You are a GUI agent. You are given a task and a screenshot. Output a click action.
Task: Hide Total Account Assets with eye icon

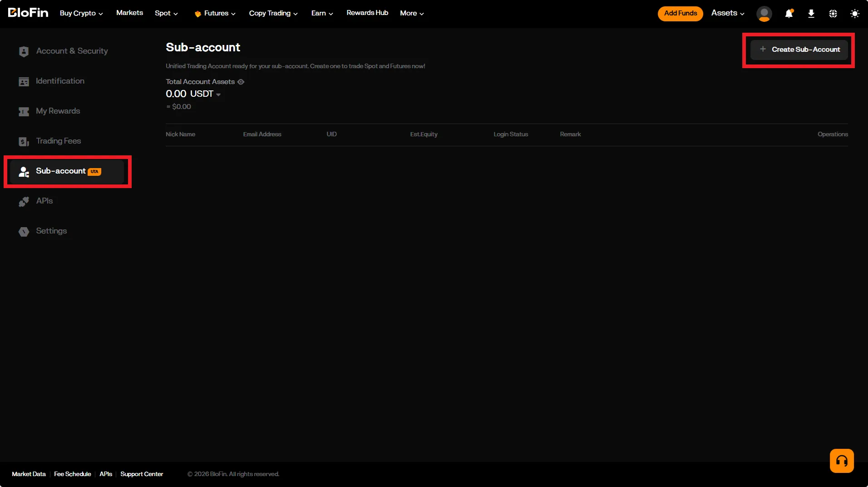pyautogui.click(x=241, y=82)
